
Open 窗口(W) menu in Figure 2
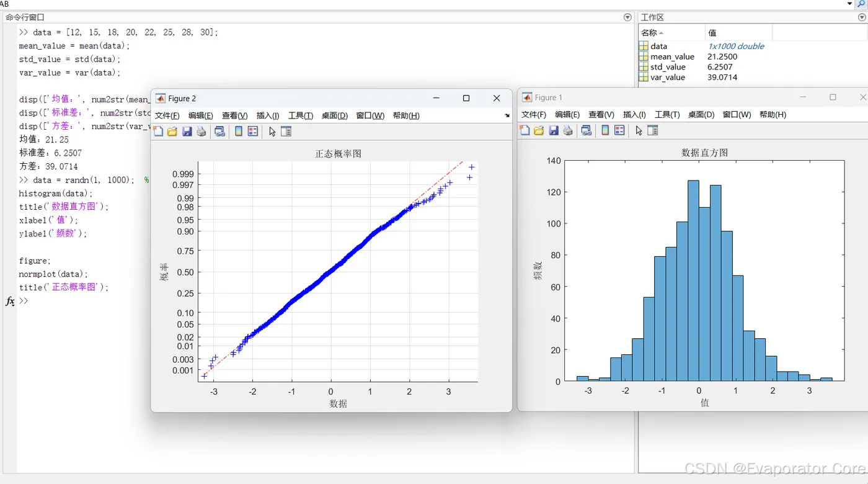pyautogui.click(x=370, y=116)
